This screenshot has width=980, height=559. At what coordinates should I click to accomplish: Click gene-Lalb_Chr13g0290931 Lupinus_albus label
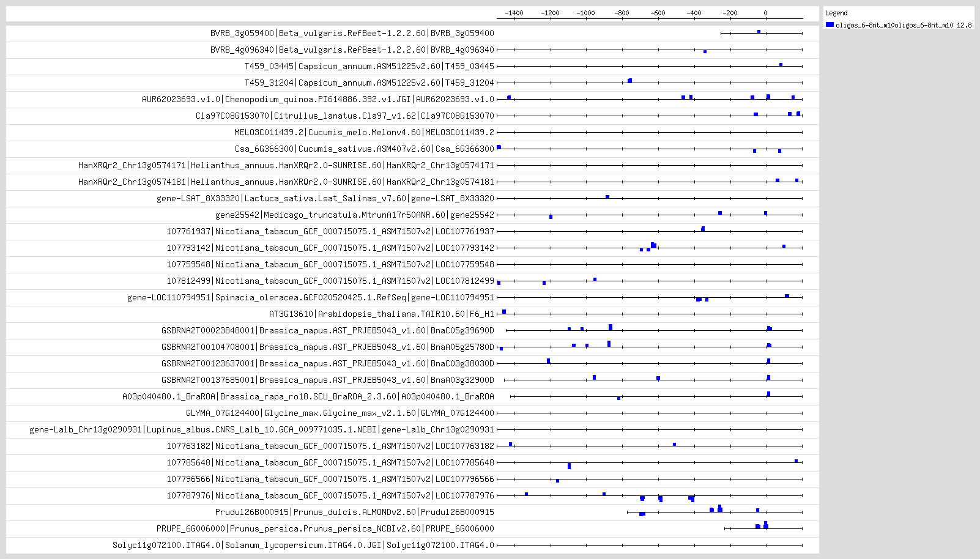coord(262,429)
